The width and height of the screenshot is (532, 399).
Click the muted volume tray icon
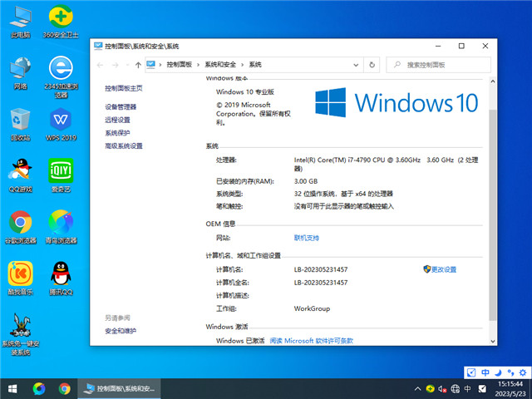(x=442, y=389)
